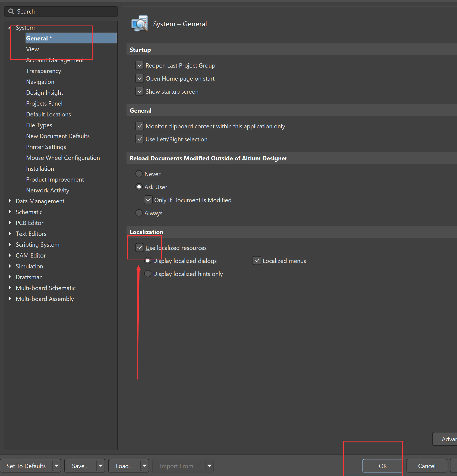Toggle Open Home page on start
The width and height of the screenshot is (457, 476).
coord(140,78)
